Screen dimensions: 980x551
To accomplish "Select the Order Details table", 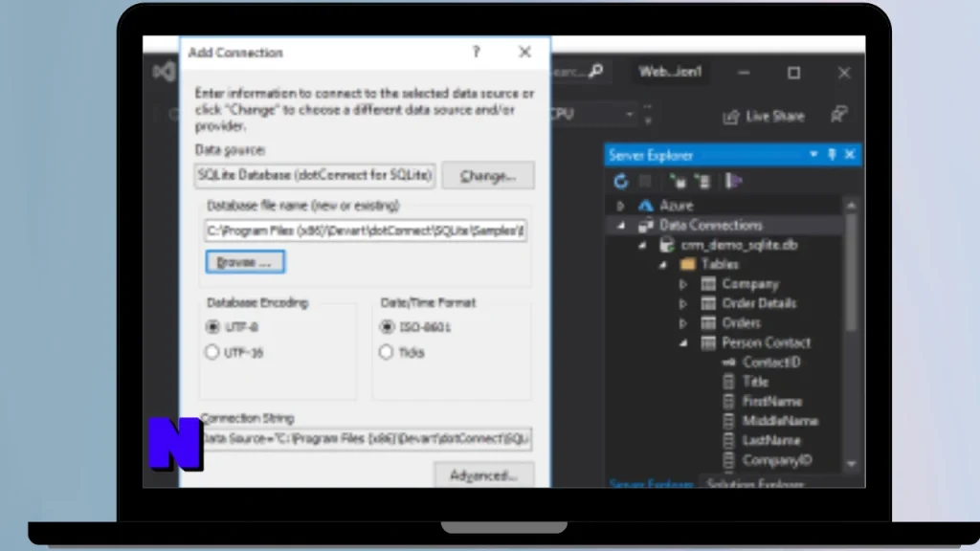I will (759, 303).
